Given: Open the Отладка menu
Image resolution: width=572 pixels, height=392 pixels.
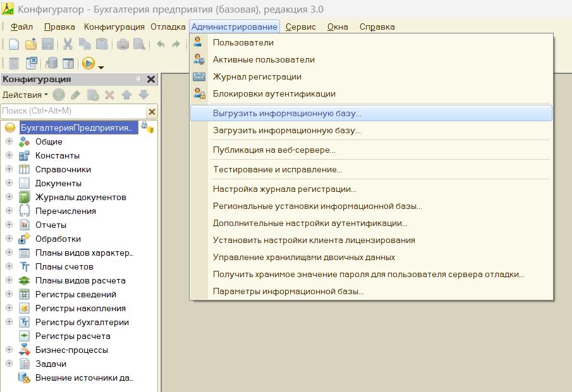Looking at the screenshot, I should pyautogui.click(x=167, y=27).
